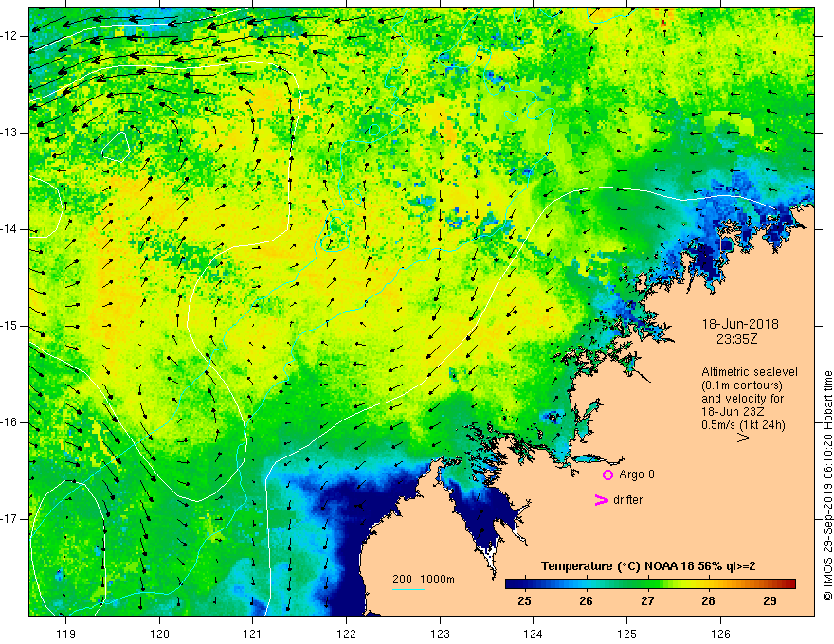Click the magenta Argo circle legend marker
Viewport: 834px width, 644px height.
pyautogui.click(x=607, y=474)
